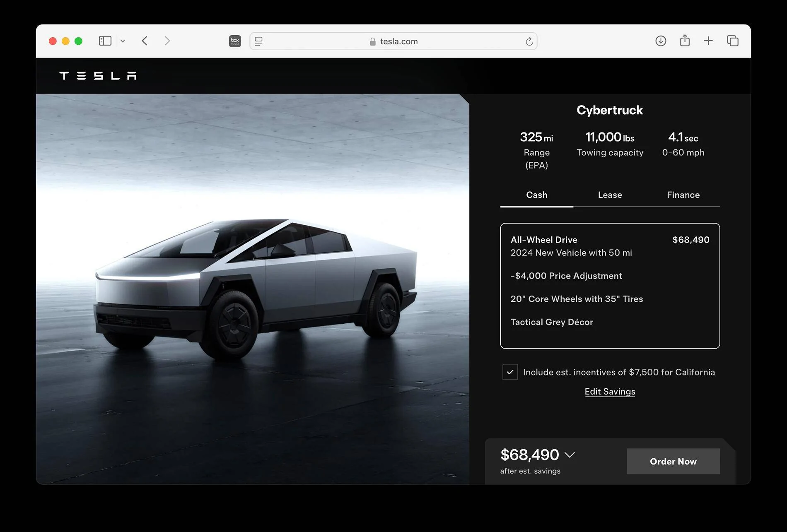The width and height of the screenshot is (787, 532).
Task: Go back with the back arrow
Action: pos(145,41)
